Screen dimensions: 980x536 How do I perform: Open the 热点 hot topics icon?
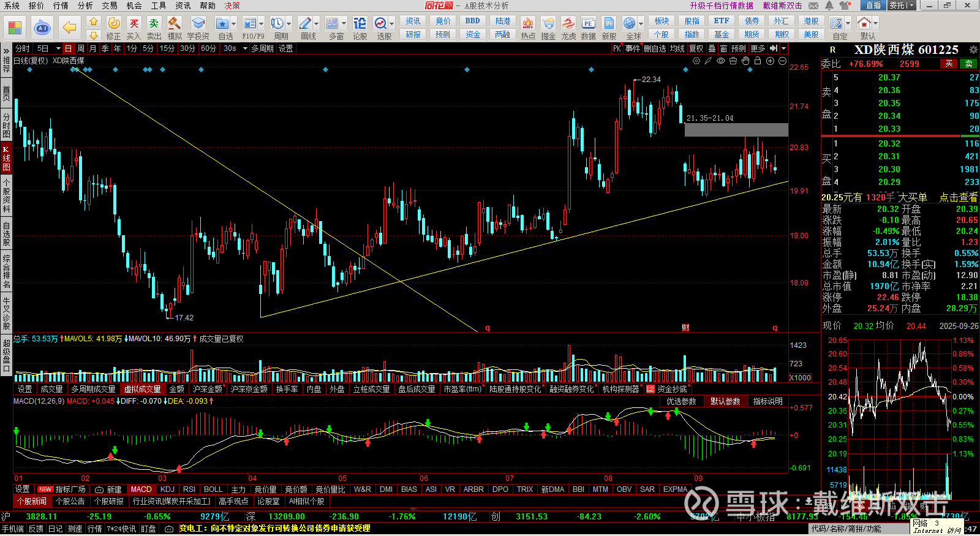tap(527, 23)
